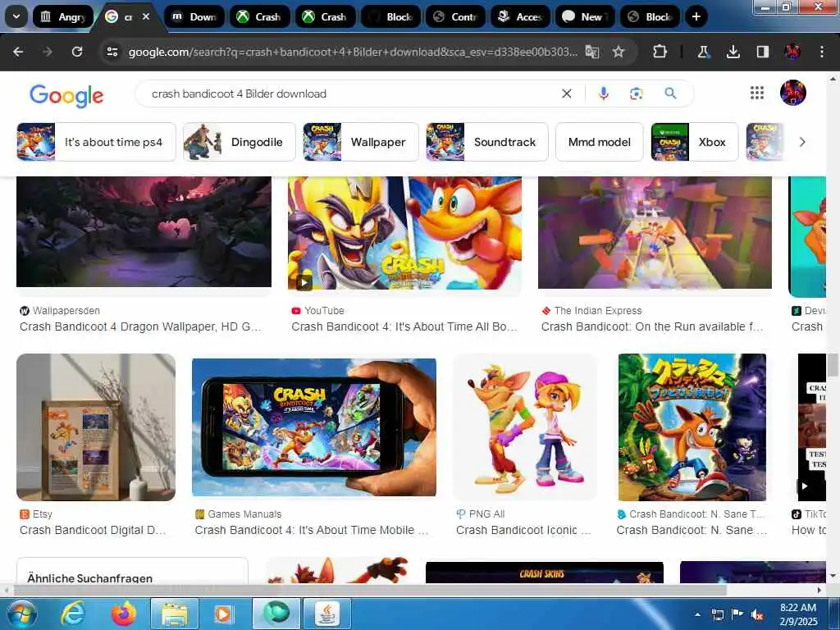Switch to the Down tab

click(x=194, y=16)
